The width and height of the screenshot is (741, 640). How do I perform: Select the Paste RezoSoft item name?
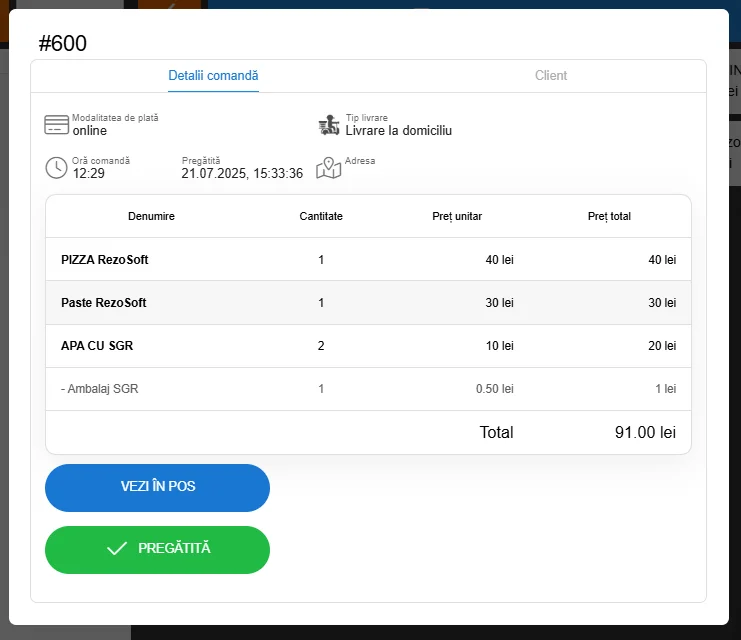pos(103,303)
